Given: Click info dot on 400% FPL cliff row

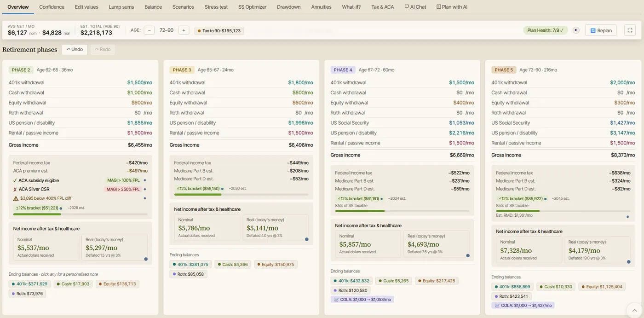Looking at the screenshot, I should pyautogui.click(x=145, y=198).
